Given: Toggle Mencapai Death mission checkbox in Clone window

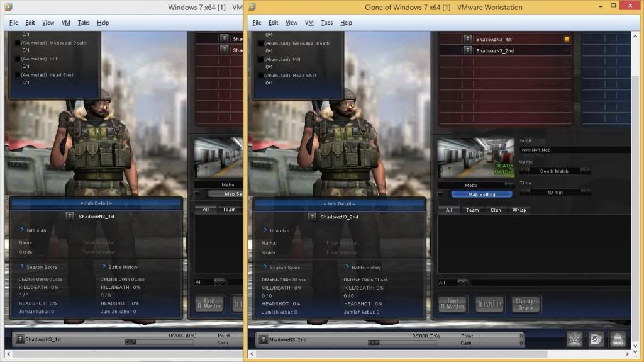Looking at the screenshot, I should 260,43.
